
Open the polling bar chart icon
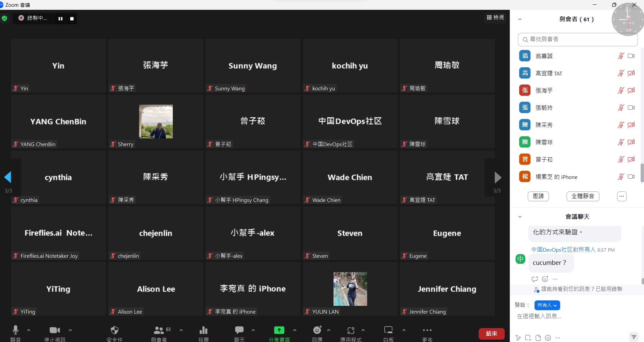pyautogui.click(x=204, y=330)
